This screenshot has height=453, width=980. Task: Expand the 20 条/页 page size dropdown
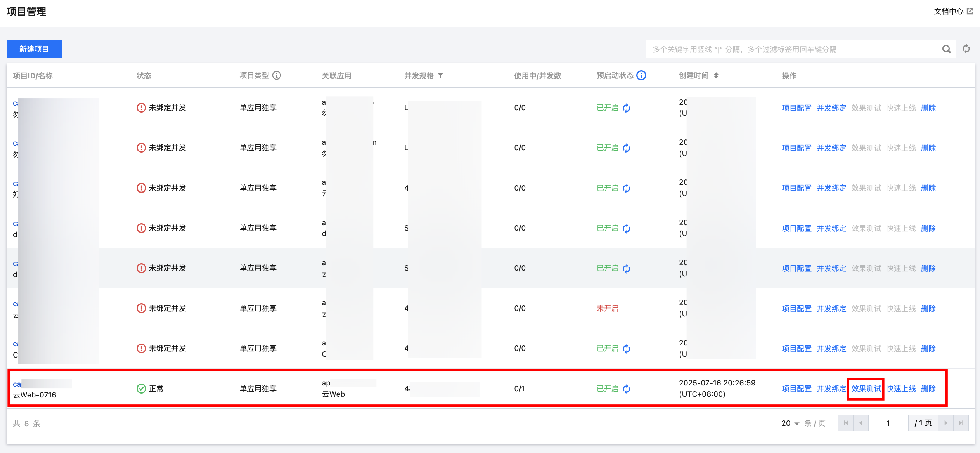[790, 423]
